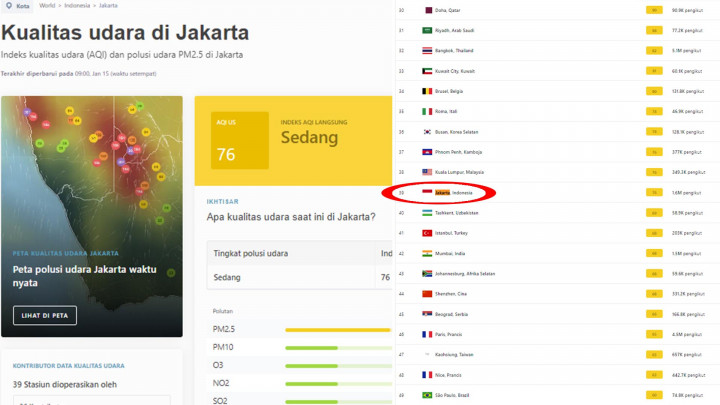
Task: Open the Mumbai, India ranking entry
Action: click(x=450, y=253)
